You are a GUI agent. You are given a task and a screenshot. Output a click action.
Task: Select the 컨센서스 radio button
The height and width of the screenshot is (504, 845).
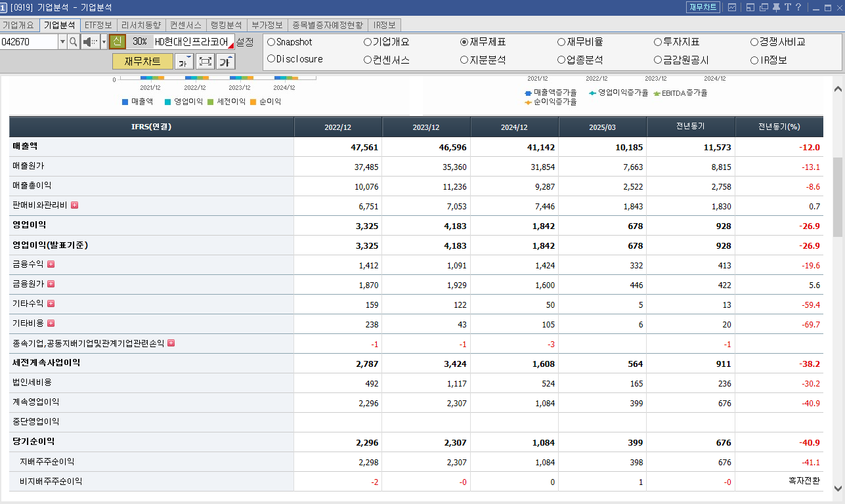click(x=366, y=58)
